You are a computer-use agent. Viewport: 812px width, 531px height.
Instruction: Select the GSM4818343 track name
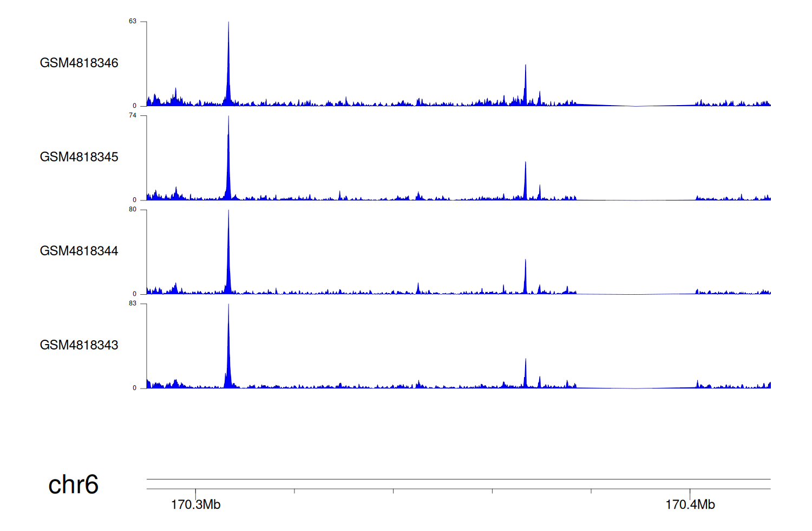tap(79, 345)
